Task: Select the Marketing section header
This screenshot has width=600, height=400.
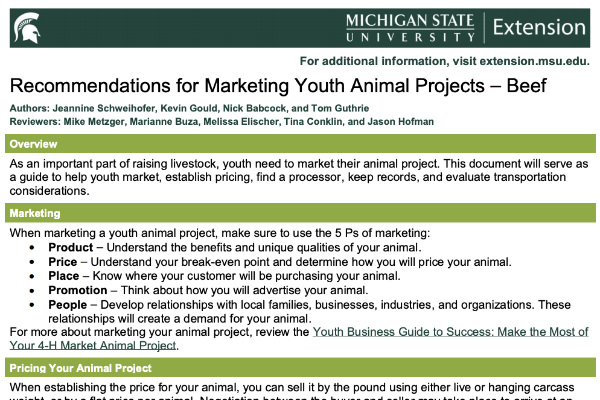Action: (x=300, y=213)
